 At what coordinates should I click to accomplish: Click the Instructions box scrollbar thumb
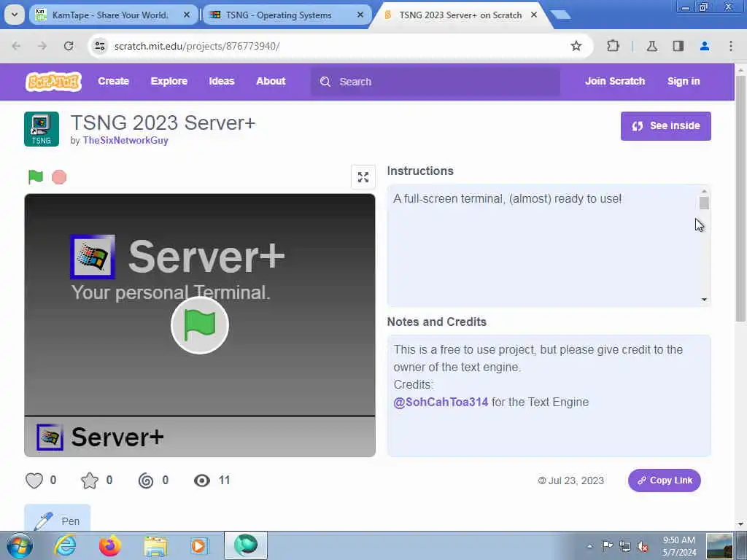point(704,203)
